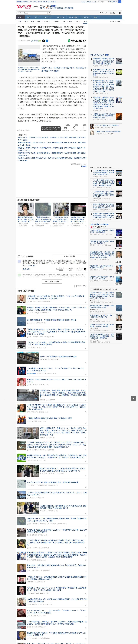Click the scroll-to-top arrow button
Screen dimensions: 138x644
click(134, 398)
